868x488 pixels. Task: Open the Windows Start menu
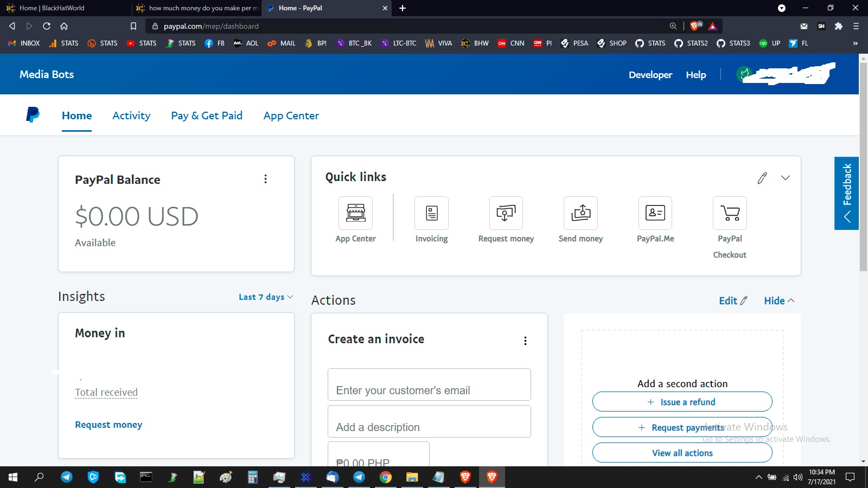click(13, 477)
